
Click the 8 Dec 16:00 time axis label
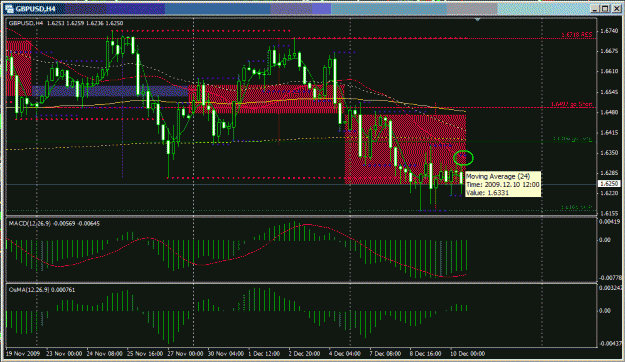[425, 354]
